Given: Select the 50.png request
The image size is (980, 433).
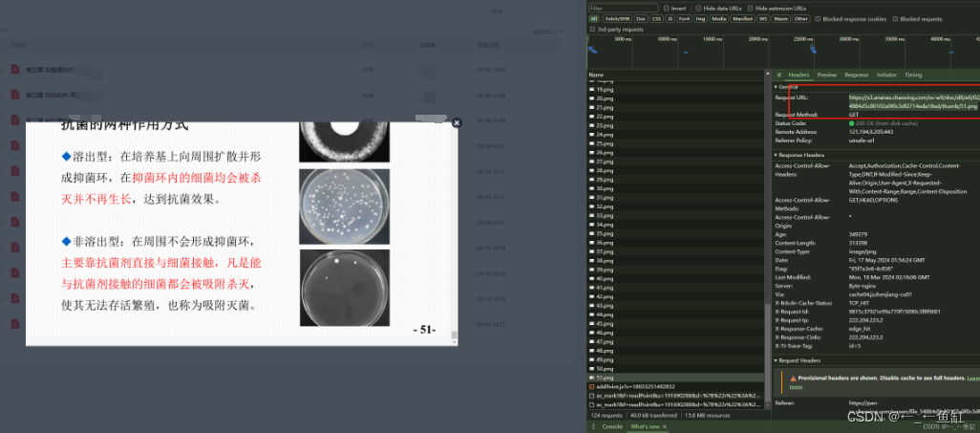Looking at the screenshot, I should [x=675, y=369].
